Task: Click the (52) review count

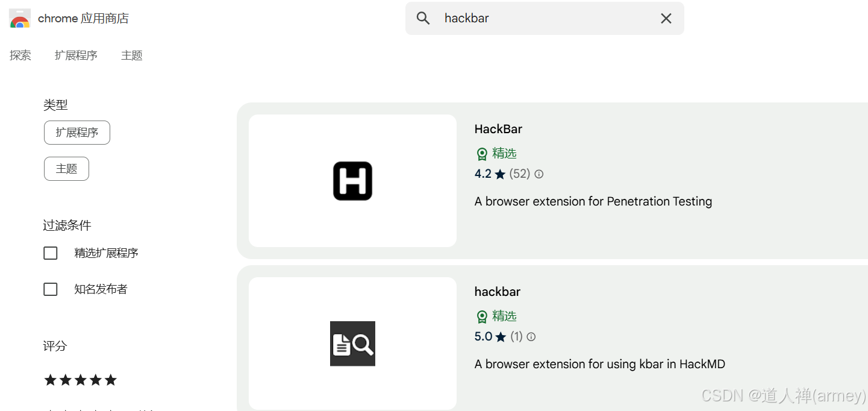Action: (x=520, y=174)
